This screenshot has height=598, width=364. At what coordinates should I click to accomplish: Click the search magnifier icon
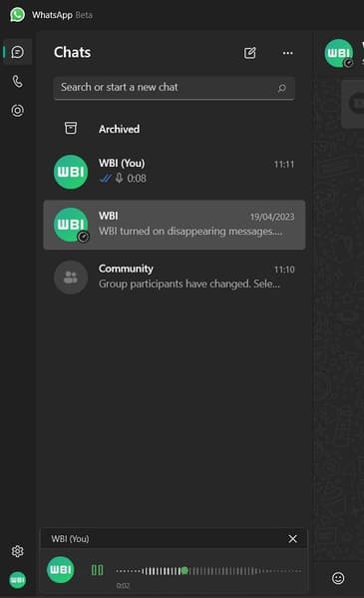point(281,88)
